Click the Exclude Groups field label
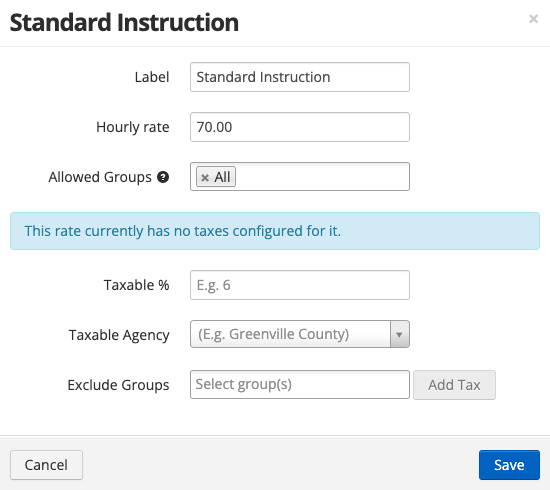Image resolution: width=550 pixels, height=490 pixels. pos(118,385)
